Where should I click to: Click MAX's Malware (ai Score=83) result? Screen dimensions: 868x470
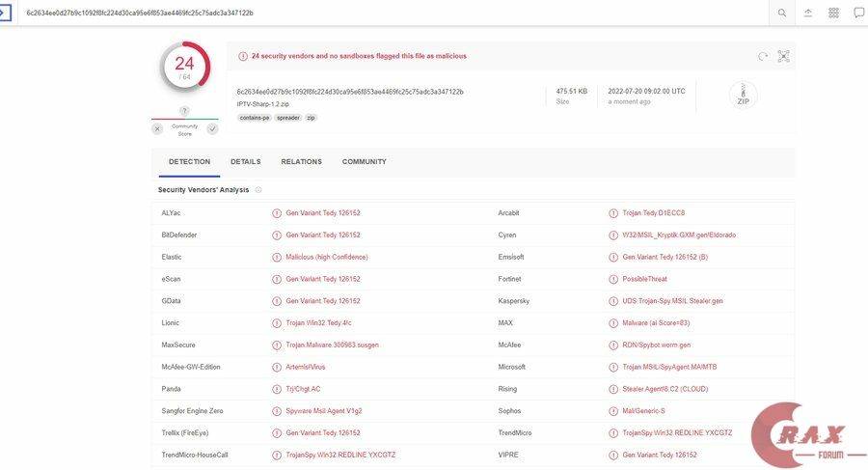coord(656,322)
